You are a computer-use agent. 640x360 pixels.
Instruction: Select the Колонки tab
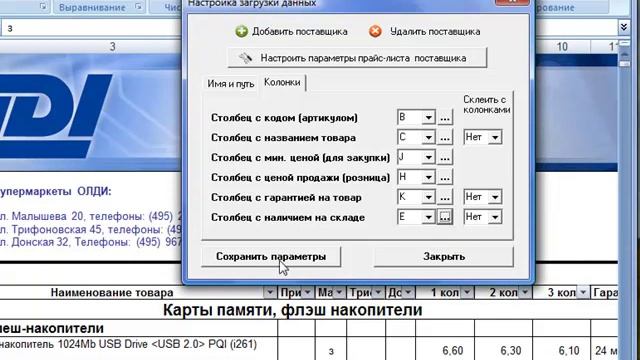tap(282, 82)
